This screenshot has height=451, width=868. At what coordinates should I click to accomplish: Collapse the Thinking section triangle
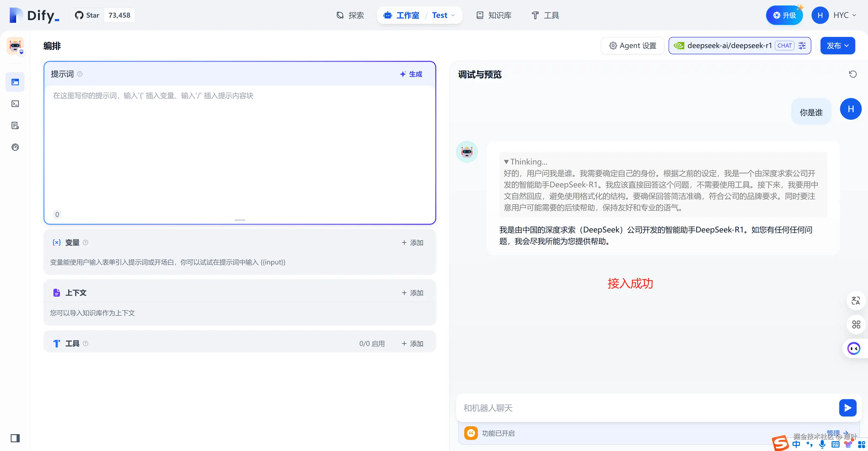pos(506,162)
